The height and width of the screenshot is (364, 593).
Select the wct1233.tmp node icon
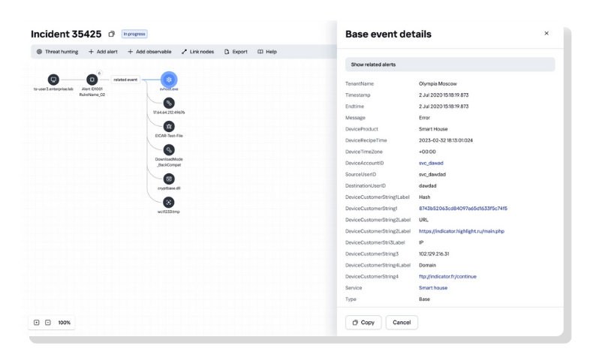170,202
